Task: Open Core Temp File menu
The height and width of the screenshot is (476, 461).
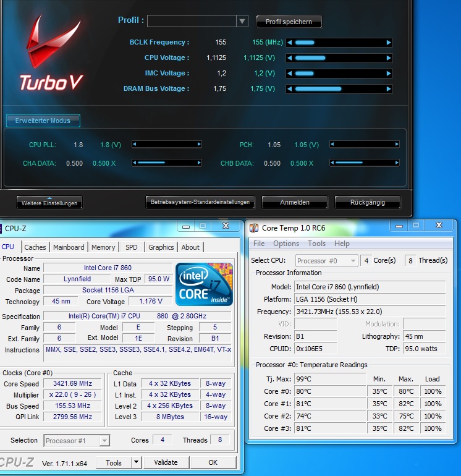Action: point(259,244)
